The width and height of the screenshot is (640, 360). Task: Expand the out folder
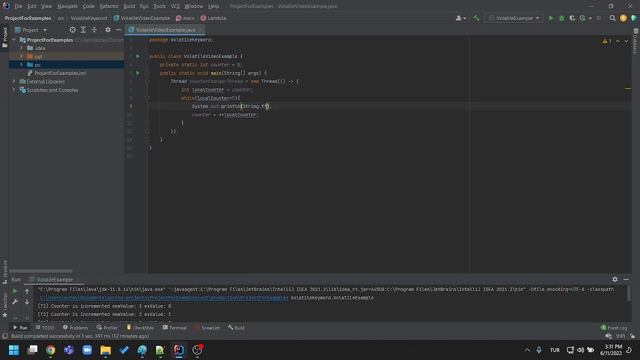[x=21, y=56]
